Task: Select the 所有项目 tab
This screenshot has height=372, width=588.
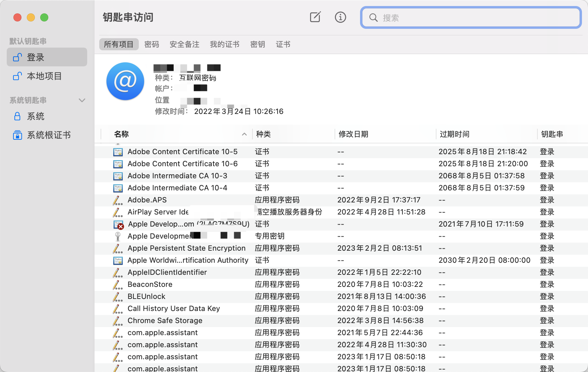Action: [119, 44]
